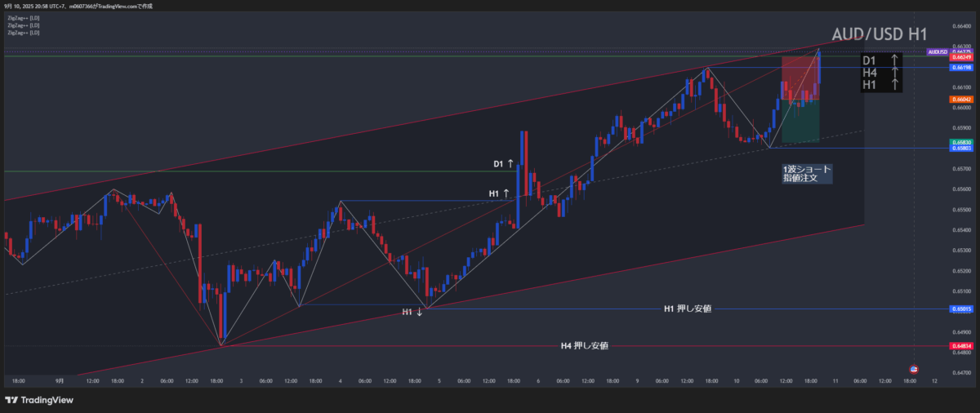Select the red 0.66249 price label
The image size is (980, 413).
[960, 58]
